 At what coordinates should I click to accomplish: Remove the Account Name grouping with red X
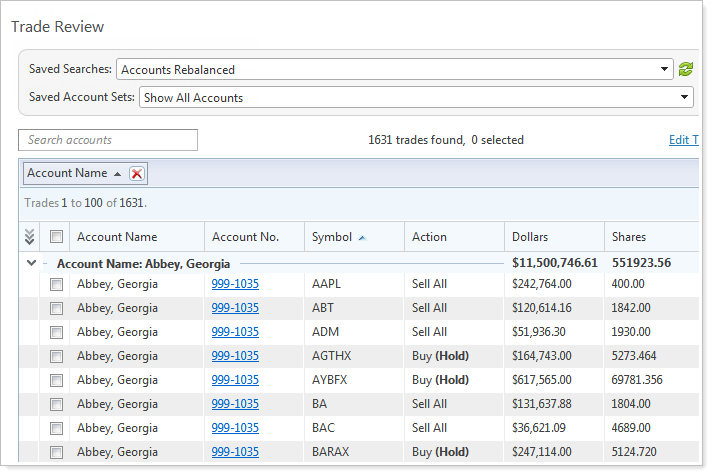tap(137, 174)
